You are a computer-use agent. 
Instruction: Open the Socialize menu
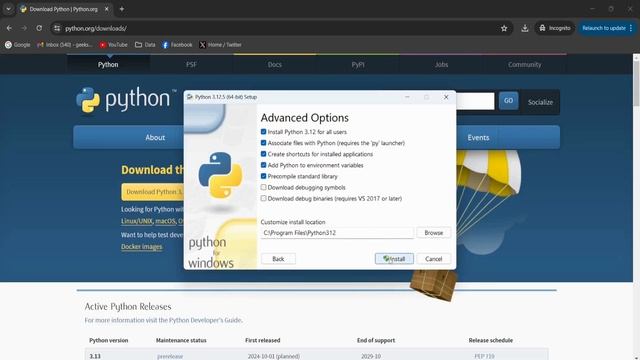(x=540, y=102)
